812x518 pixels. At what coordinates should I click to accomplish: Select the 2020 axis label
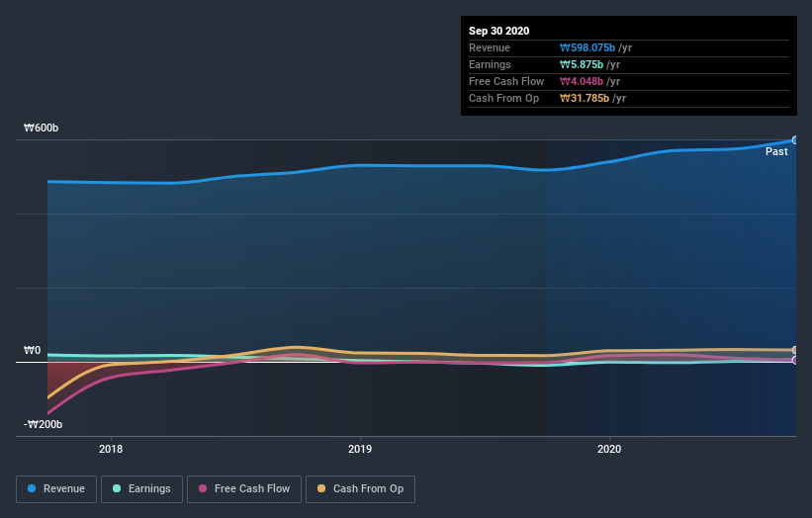(x=609, y=449)
